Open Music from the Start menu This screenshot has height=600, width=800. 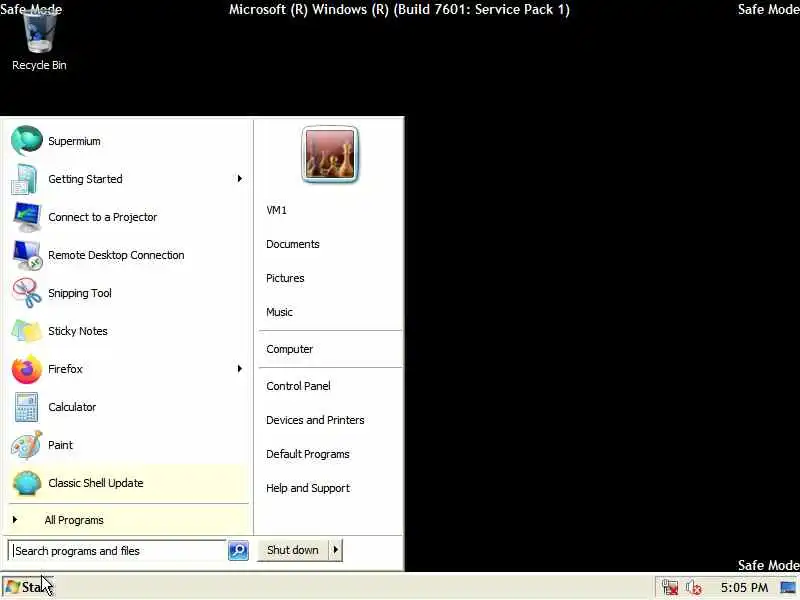(x=279, y=312)
